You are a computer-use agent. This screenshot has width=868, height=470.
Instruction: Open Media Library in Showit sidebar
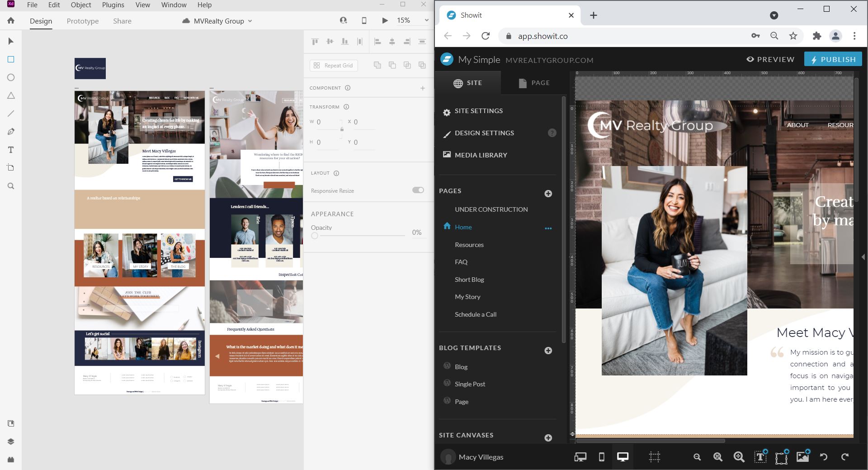point(481,155)
